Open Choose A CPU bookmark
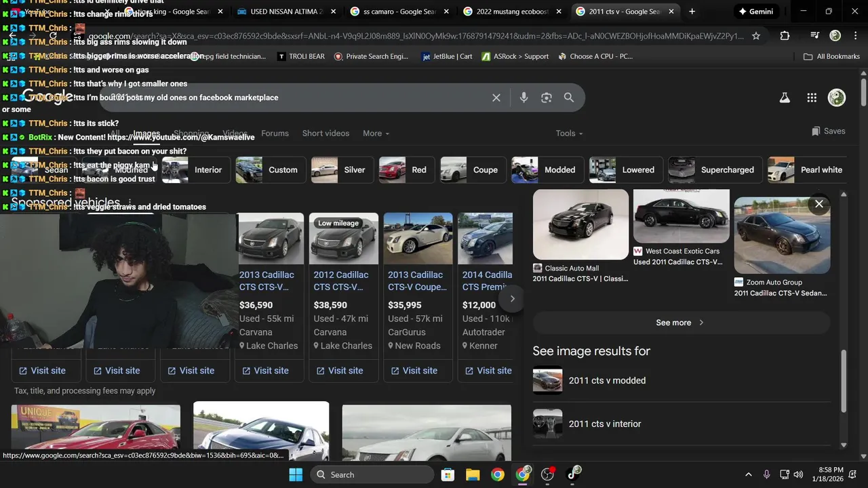The image size is (868, 488). (595, 56)
